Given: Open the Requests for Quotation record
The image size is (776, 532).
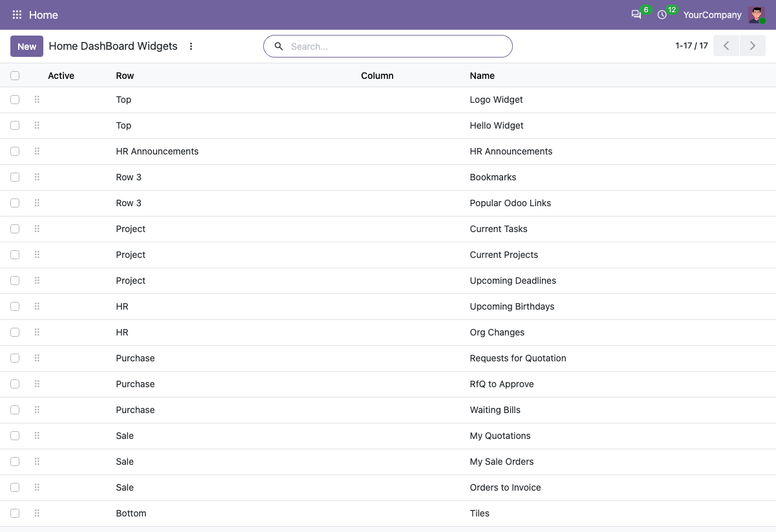Looking at the screenshot, I should point(518,358).
